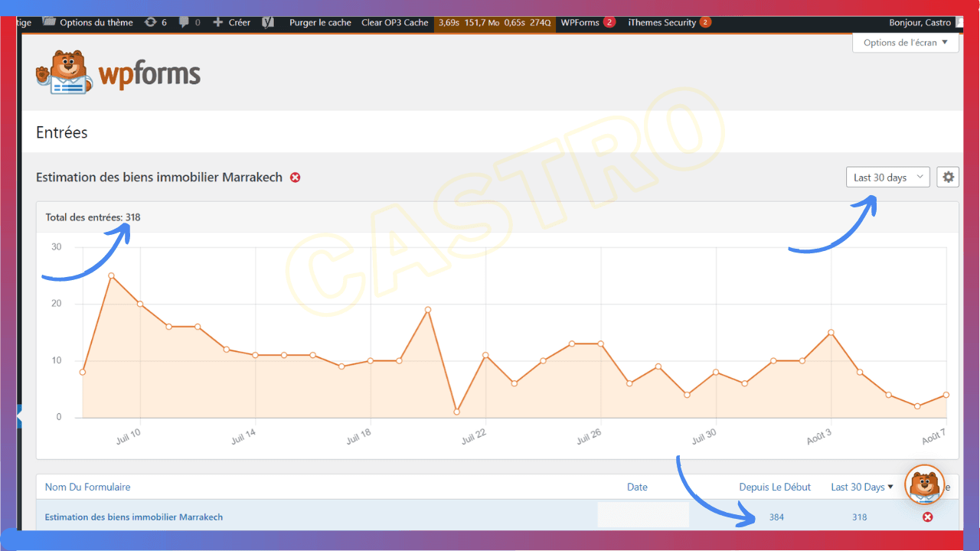Image resolution: width=980 pixels, height=551 pixels.
Task: Click Clear OP3 Cache in admin bar
Action: (x=395, y=22)
